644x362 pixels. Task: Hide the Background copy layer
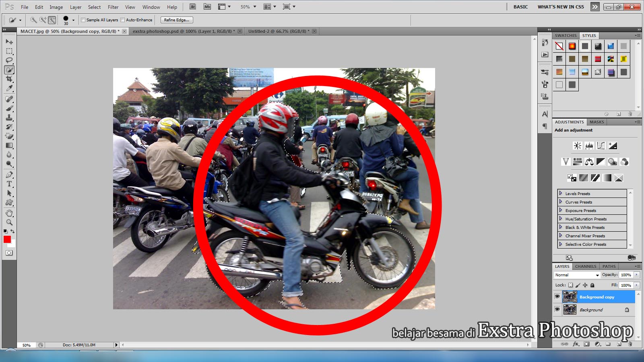(x=557, y=297)
